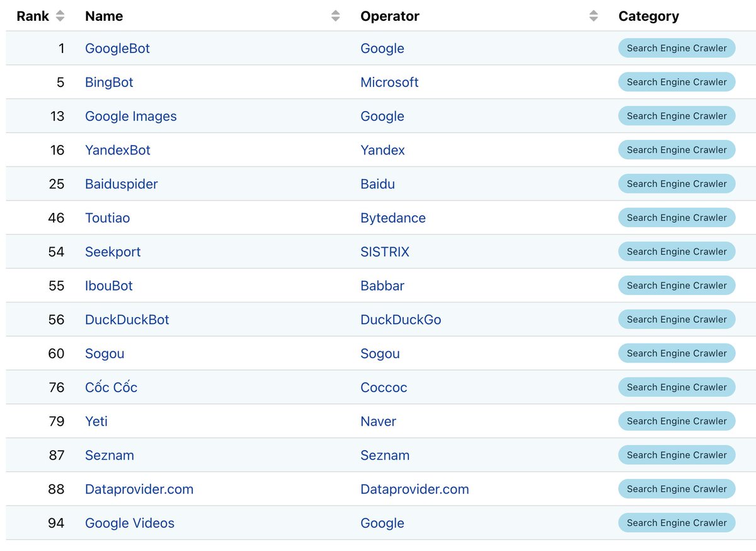Open the Dataprovider.com name link
756x551 pixels.
pyautogui.click(x=139, y=490)
